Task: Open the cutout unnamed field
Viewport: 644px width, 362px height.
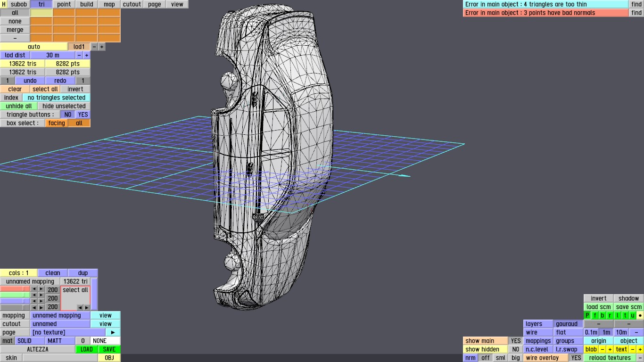Action: pyautogui.click(x=60, y=324)
